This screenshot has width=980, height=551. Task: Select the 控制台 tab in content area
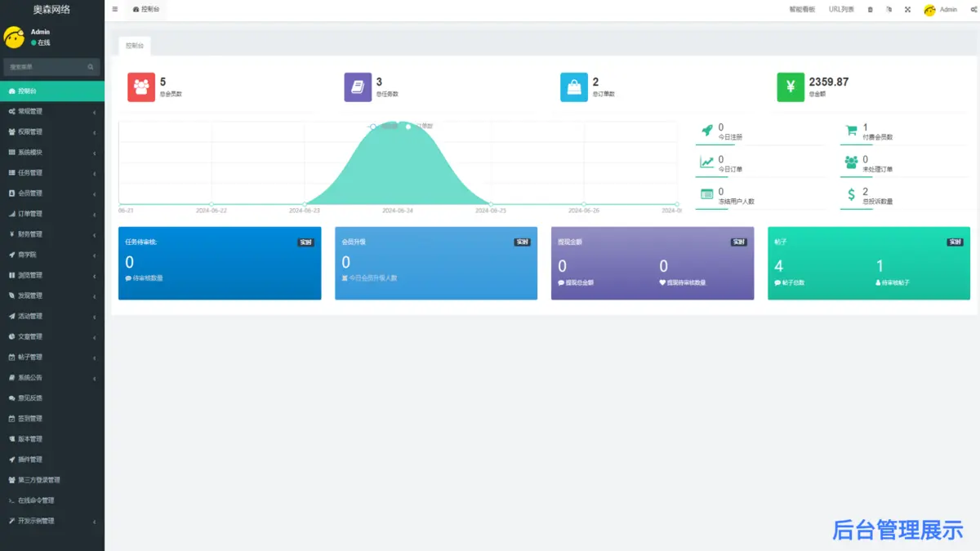click(x=134, y=46)
